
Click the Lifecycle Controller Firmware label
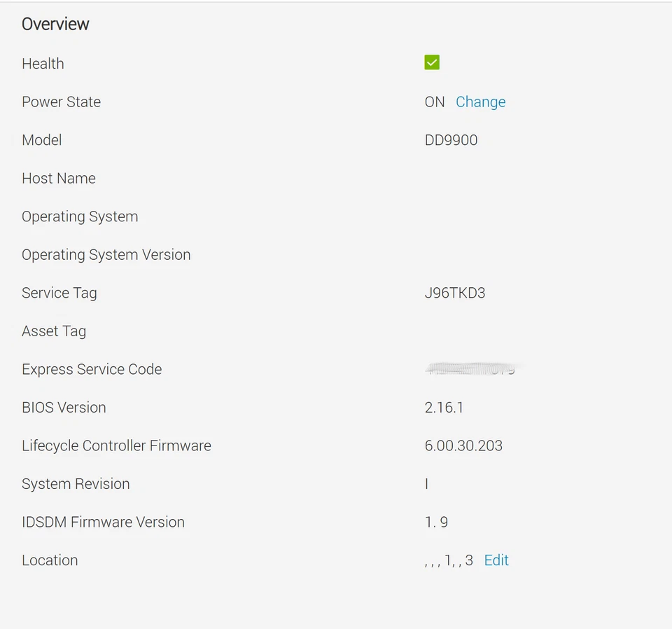pos(116,445)
